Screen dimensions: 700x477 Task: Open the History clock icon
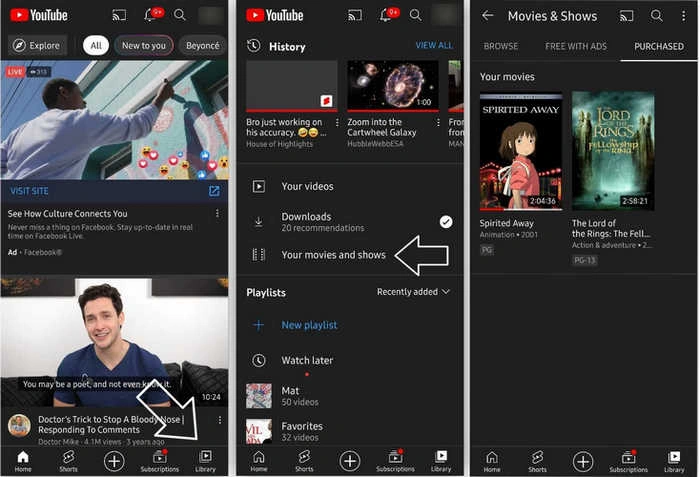coord(254,46)
